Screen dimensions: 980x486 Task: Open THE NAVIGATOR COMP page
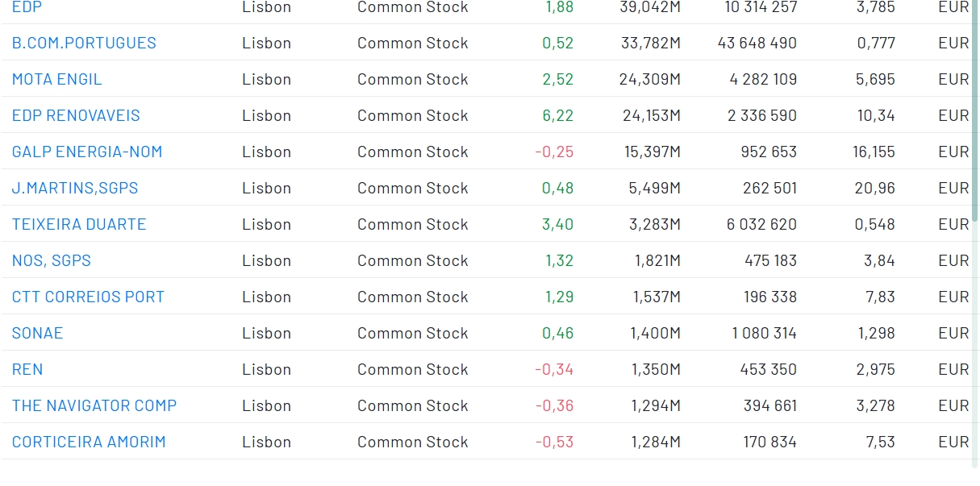click(x=94, y=405)
